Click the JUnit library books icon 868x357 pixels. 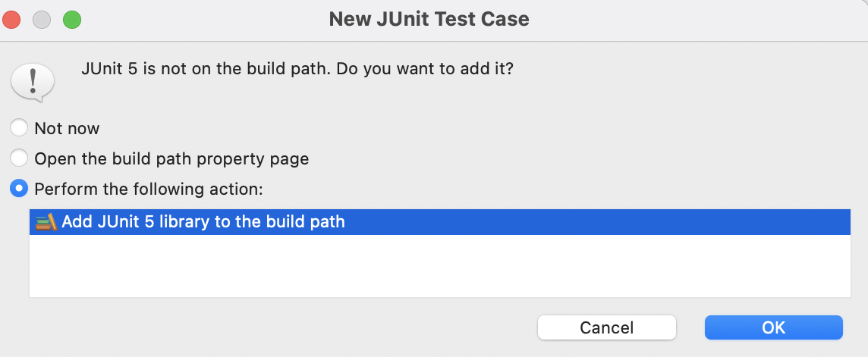coord(46,222)
